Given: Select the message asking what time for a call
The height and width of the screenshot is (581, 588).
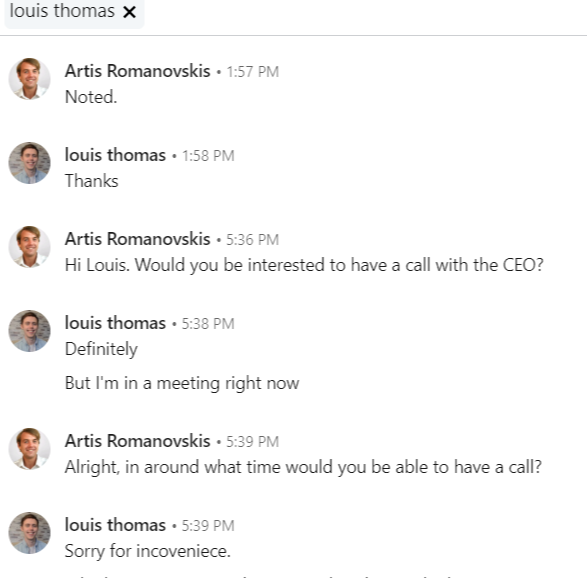Looking at the screenshot, I should (303, 467).
